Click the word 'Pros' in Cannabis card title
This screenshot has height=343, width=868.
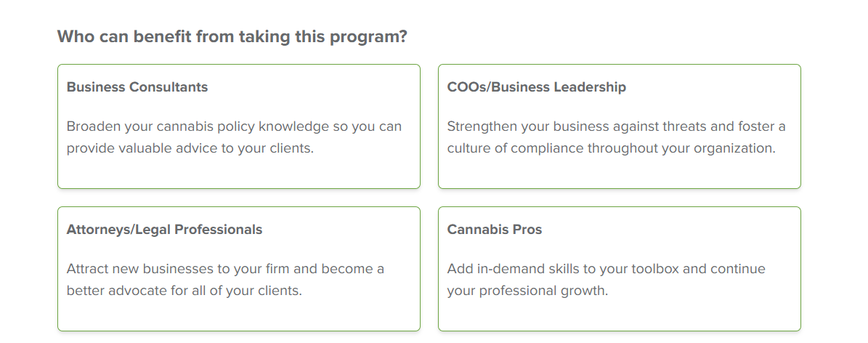[x=527, y=230]
